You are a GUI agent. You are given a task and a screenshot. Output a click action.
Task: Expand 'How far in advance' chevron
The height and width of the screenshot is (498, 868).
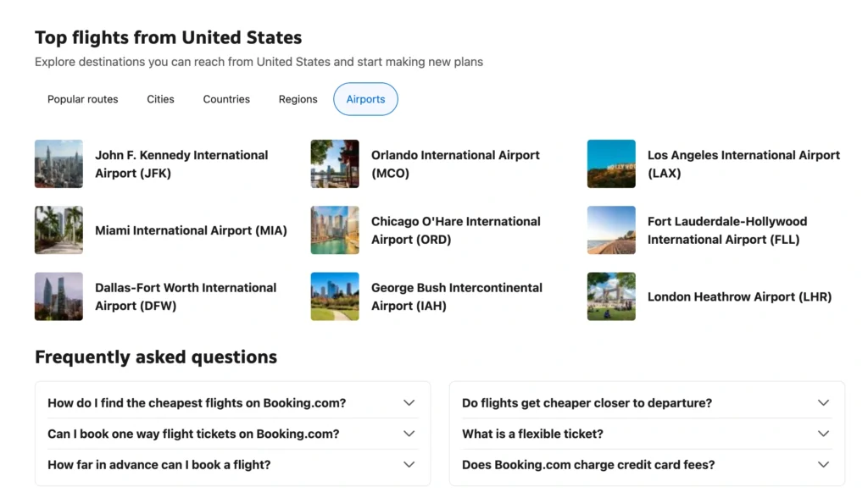click(409, 465)
